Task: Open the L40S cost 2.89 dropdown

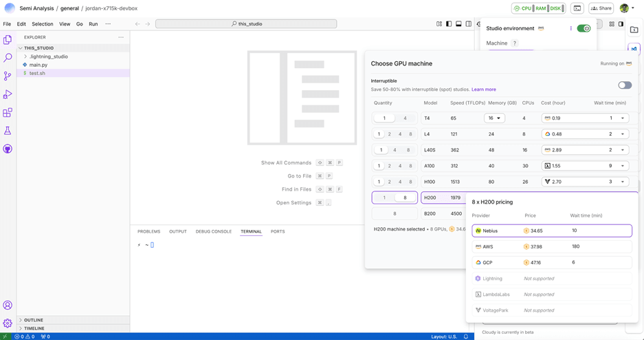Action: (x=585, y=150)
